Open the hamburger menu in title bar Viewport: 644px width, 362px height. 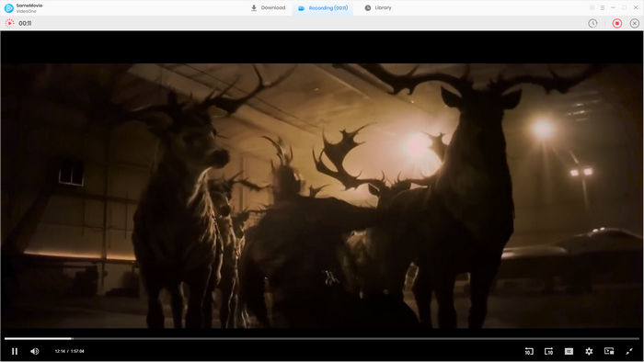(603, 7)
